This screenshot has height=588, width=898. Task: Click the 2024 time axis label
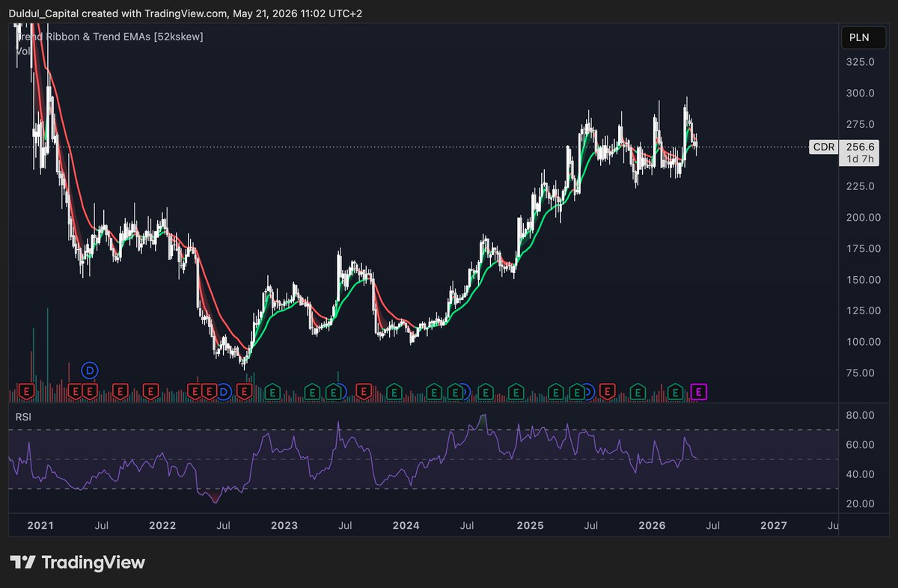(x=406, y=526)
